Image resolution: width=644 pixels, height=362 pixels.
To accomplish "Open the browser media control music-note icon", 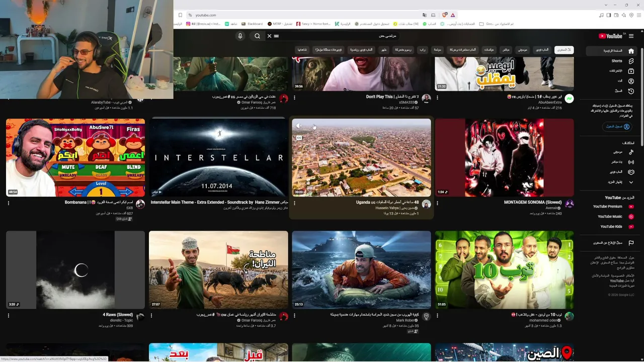I will [601, 15].
